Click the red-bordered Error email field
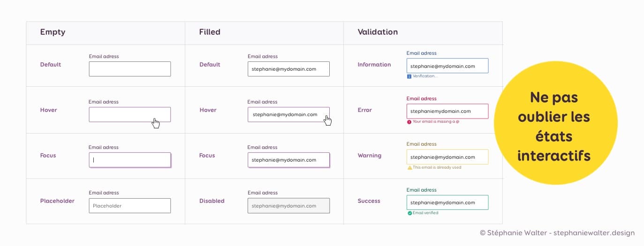Screen dimensions: 644x246 point(447,111)
